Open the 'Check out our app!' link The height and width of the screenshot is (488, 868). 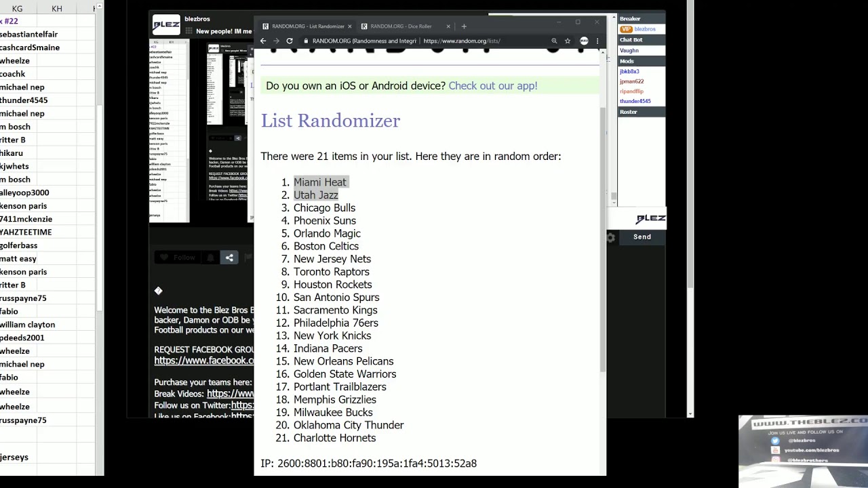click(493, 85)
